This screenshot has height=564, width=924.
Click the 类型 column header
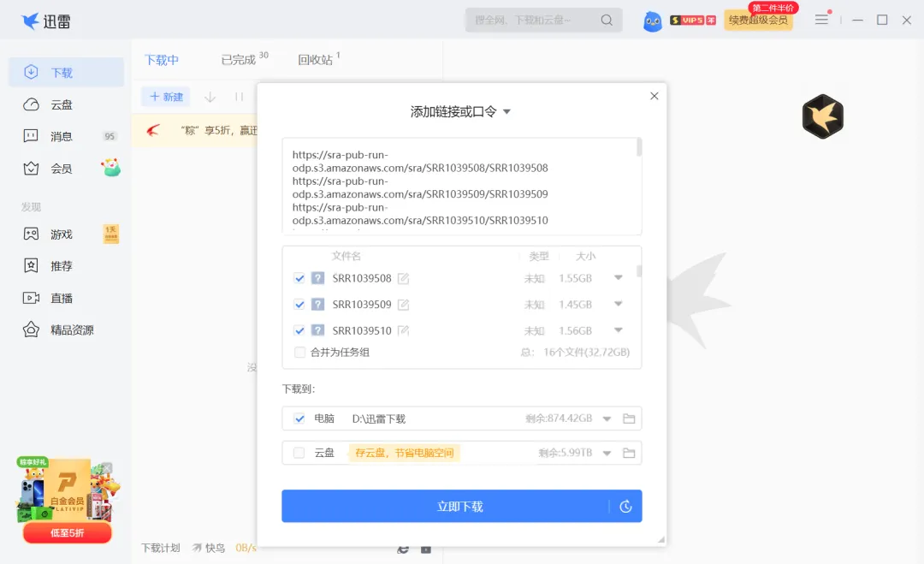coord(539,256)
